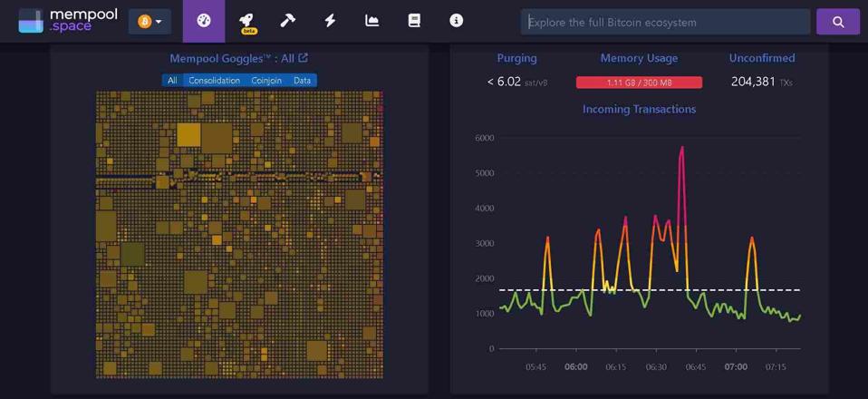Click the red Memory Usage bar
The image size is (868, 399).
(x=639, y=83)
